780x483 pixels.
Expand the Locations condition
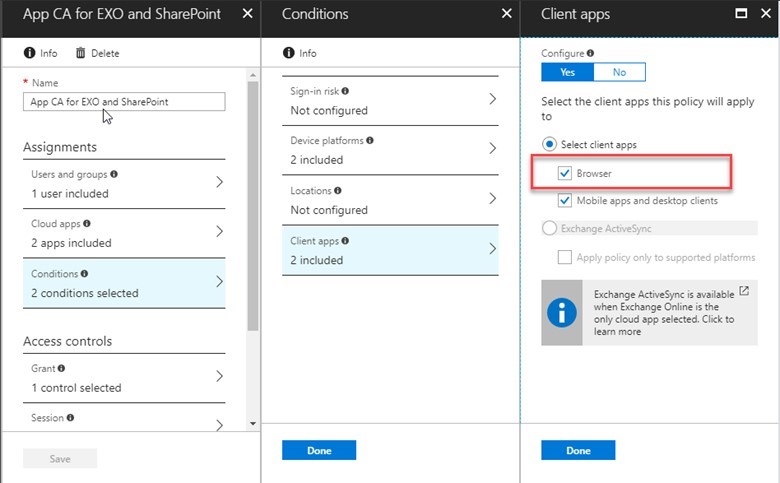coord(390,200)
